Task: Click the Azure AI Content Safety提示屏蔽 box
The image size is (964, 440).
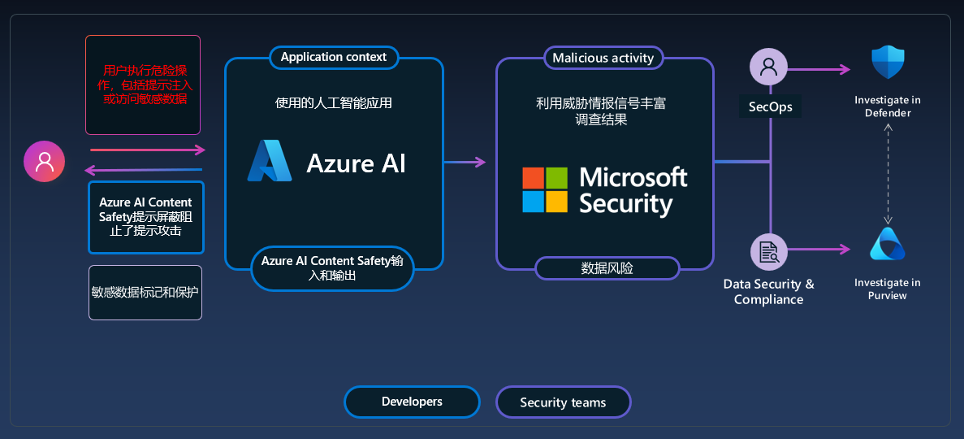Action: [146, 217]
